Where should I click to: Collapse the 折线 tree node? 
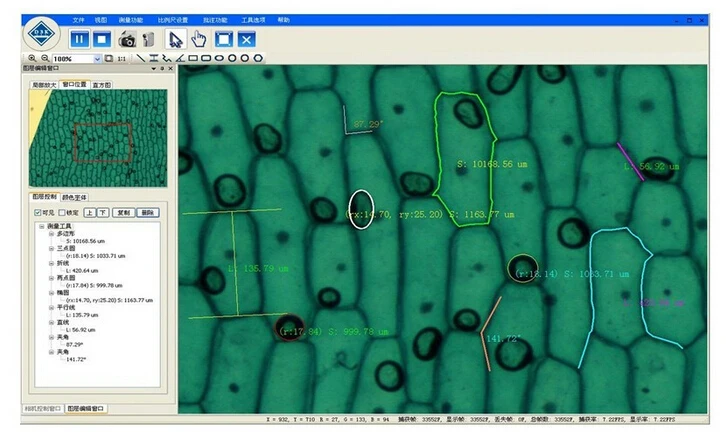[x=51, y=263]
